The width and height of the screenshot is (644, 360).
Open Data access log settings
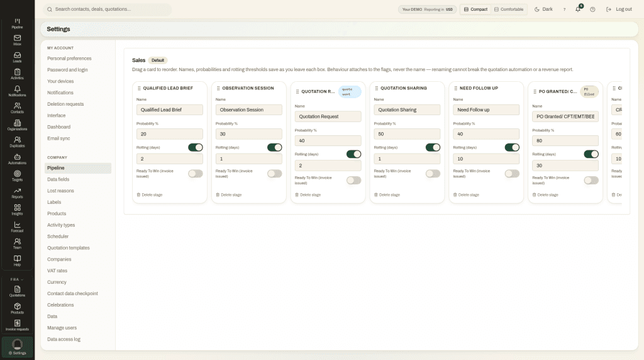[64, 339]
